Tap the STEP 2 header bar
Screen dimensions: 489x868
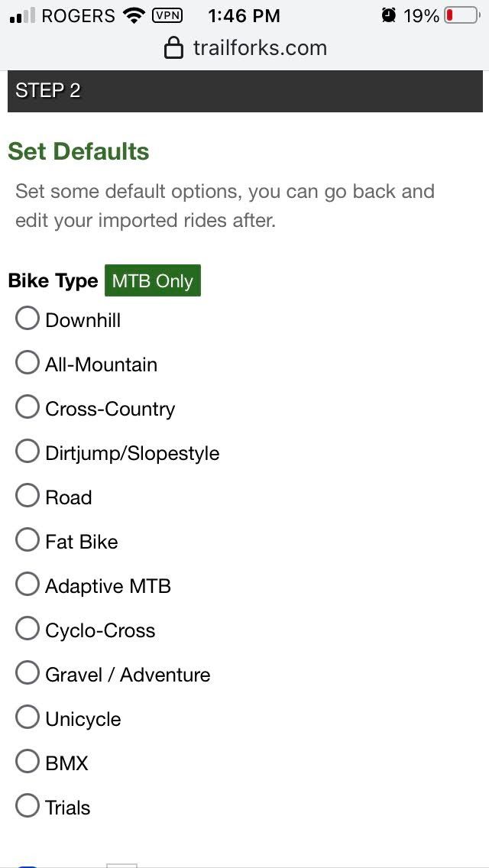click(244, 91)
